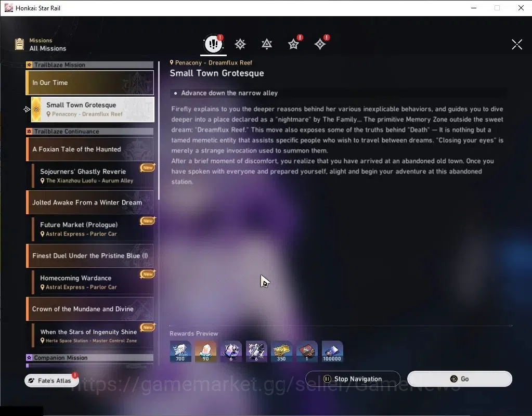This screenshot has width=532, height=416.
Task: Switch to the Trailblaze mission filter icon
Action: click(x=240, y=44)
